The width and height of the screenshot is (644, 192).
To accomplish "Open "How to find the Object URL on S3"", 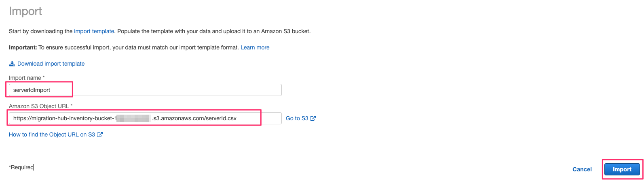I will [52, 134].
